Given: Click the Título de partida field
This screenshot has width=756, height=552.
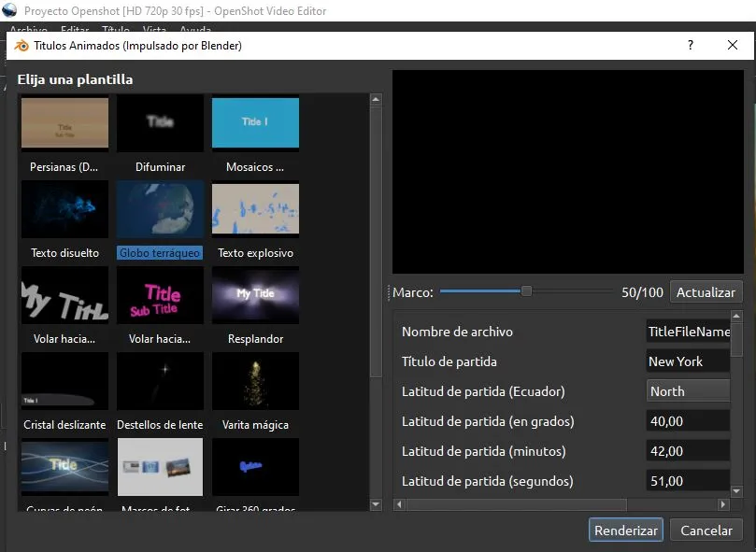Looking at the screenshot, I should click(x=688, y=361).
